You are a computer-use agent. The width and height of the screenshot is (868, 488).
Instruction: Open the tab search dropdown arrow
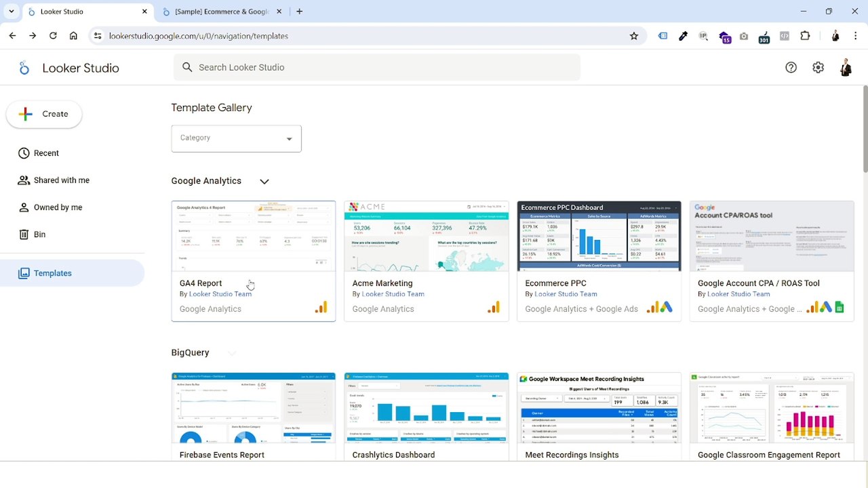(x=11, y=12)
